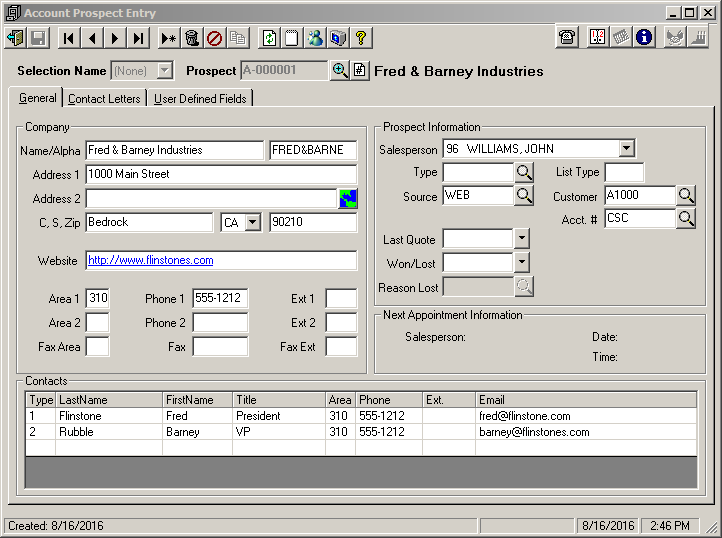
Task: Click the grayed handshake icon
Action: click(x=675, y=37)
